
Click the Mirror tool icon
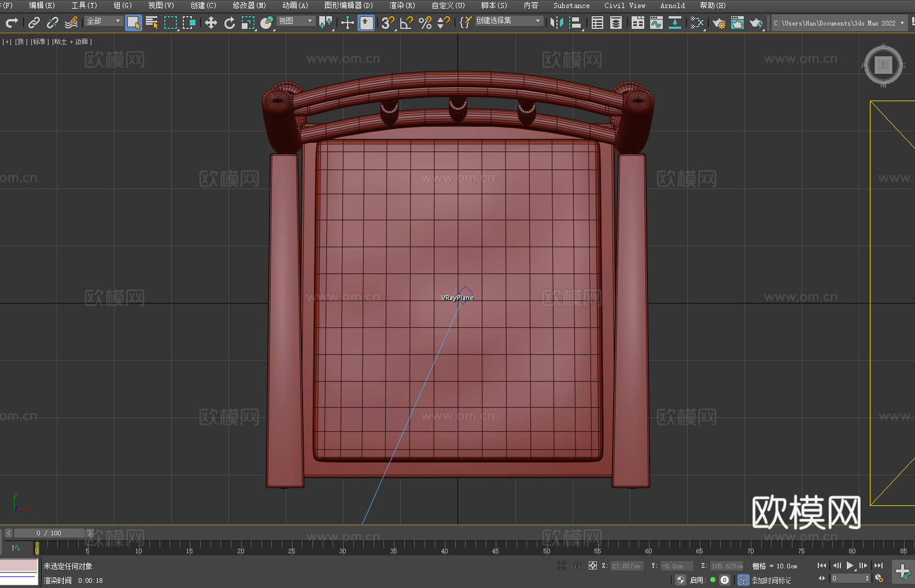click(x=557, y=23)
